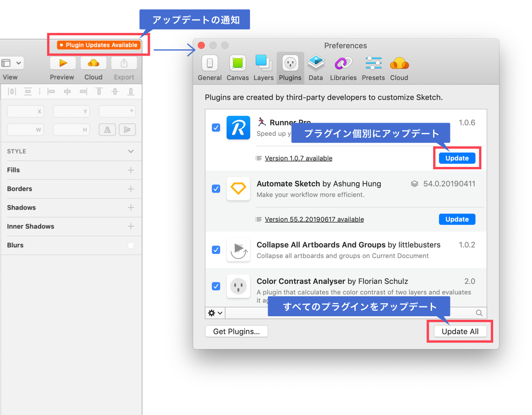Open the Presets preferences tab
This screenshot has width=532, height=415.
[373, 68]
